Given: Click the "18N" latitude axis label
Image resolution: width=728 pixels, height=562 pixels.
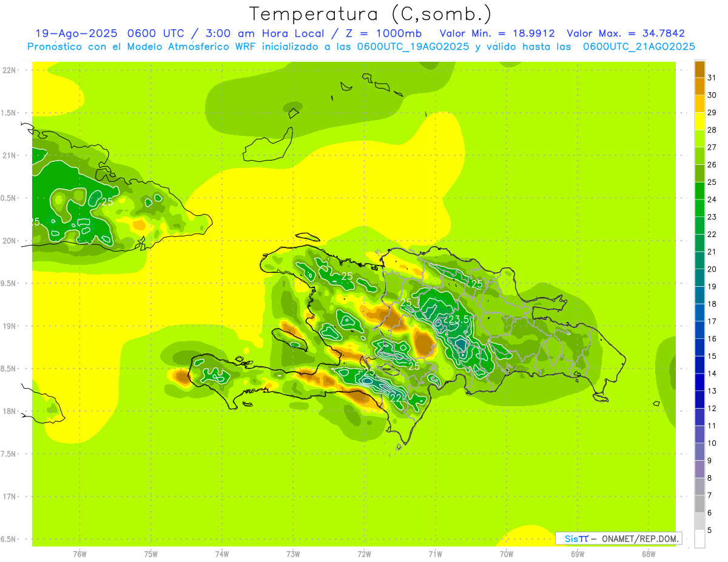Looking at the screenshot, I should pos(10,412).
